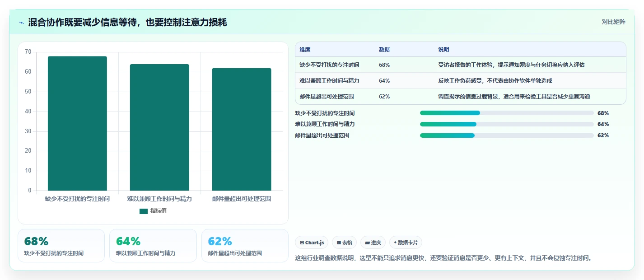
Task: Toggle the 指标值 legend swatch in chart
Action: (x=144, y=211)
